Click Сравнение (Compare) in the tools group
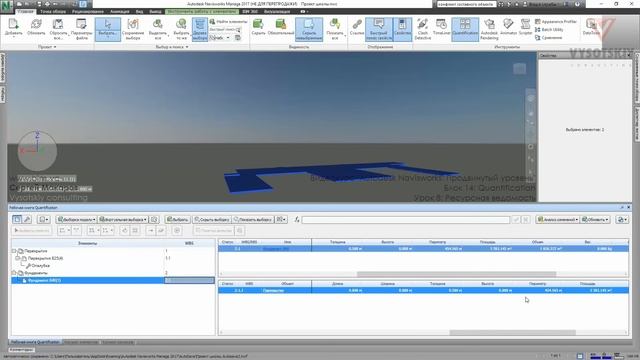 548,38
